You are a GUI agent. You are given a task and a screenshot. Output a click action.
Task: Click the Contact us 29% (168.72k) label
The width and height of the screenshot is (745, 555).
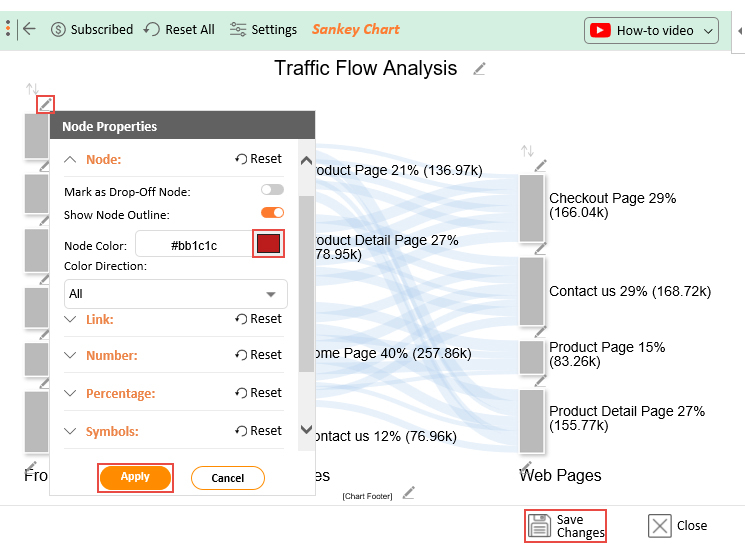(630, 291)
